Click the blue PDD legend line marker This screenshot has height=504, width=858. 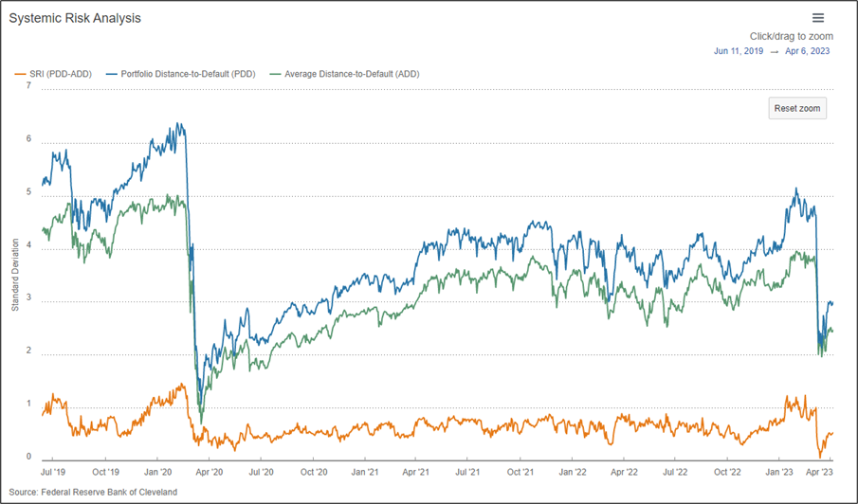click(x=112, y=73)
